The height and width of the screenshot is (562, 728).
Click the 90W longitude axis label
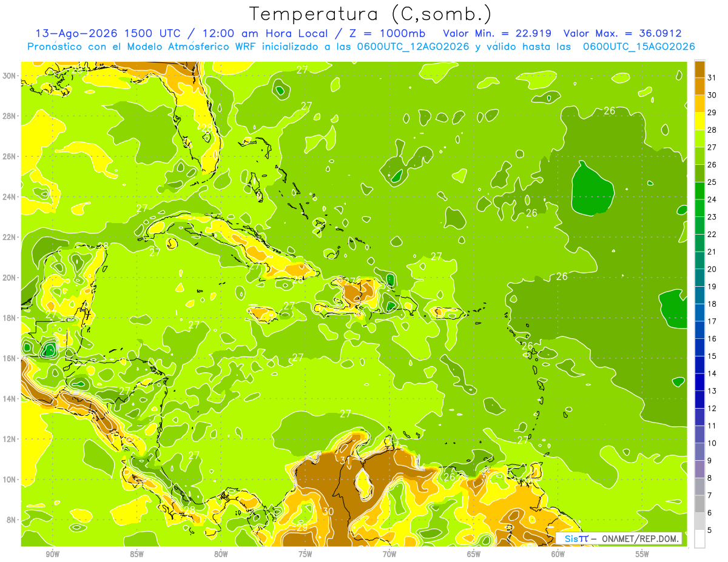[53, 554]
